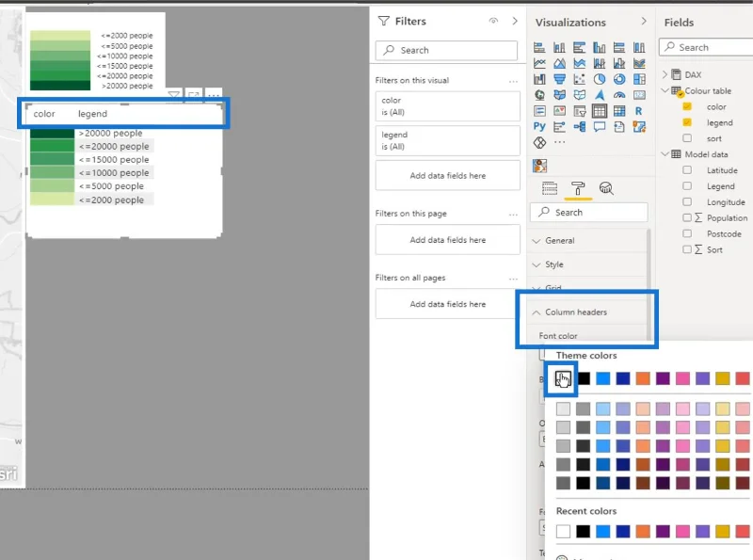Open options for Filters on this visual

point(513,81)
